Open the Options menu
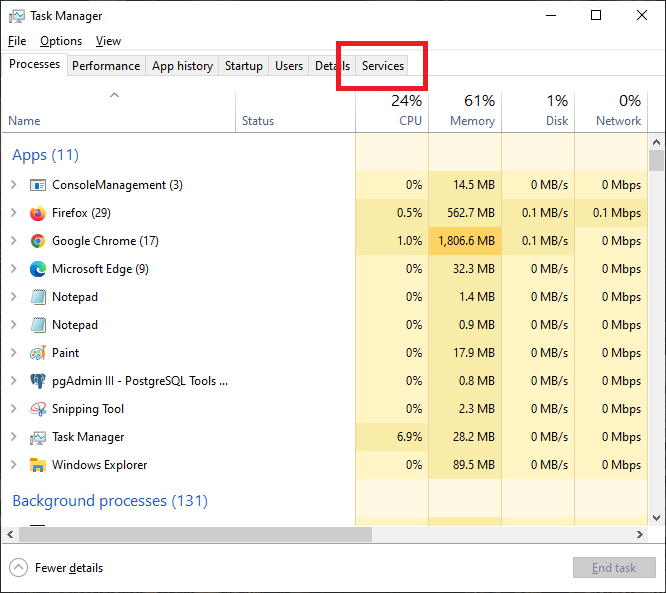Image resolution: width=666 pixels, height=593 pixels. point(61,41)
